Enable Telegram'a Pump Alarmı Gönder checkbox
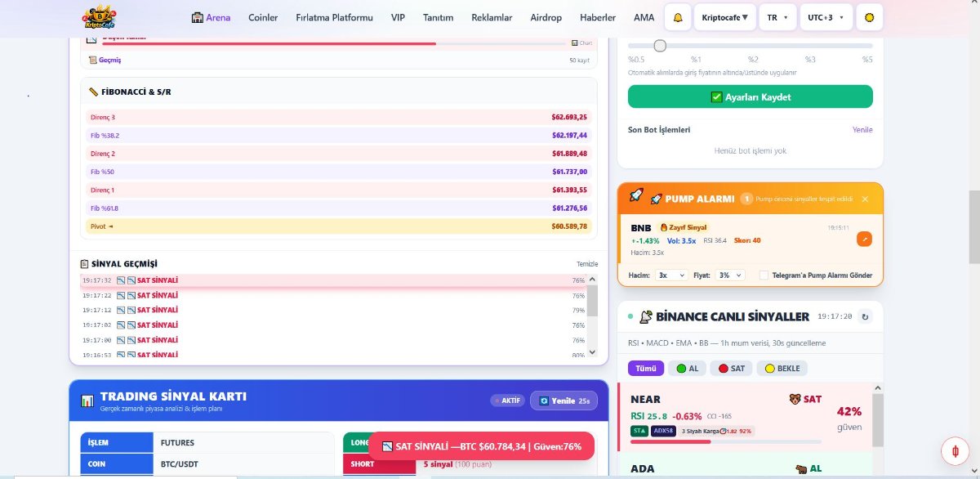 (x=764, y=275)
